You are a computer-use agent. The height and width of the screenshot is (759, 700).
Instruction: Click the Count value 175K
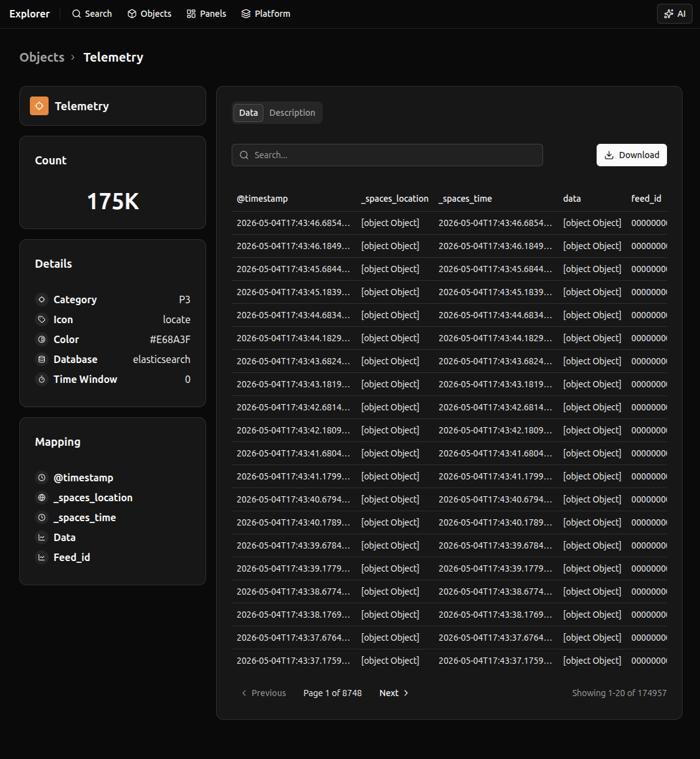pos(113,201)
